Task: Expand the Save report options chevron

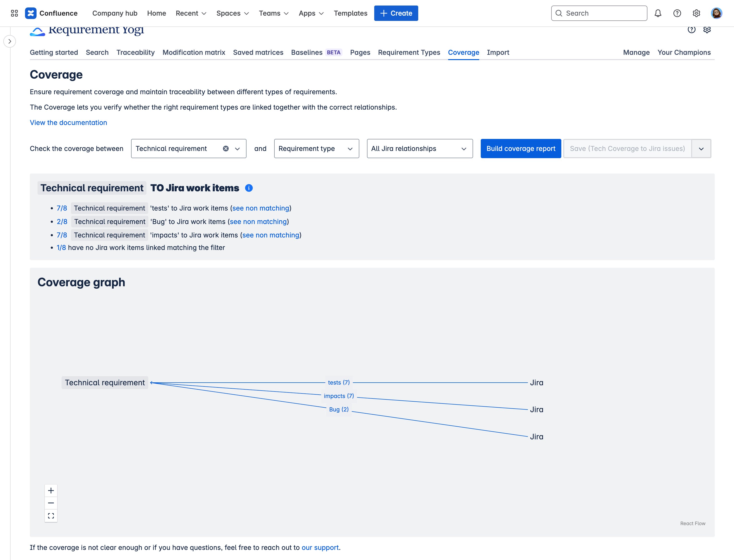Action: (701, 149)
